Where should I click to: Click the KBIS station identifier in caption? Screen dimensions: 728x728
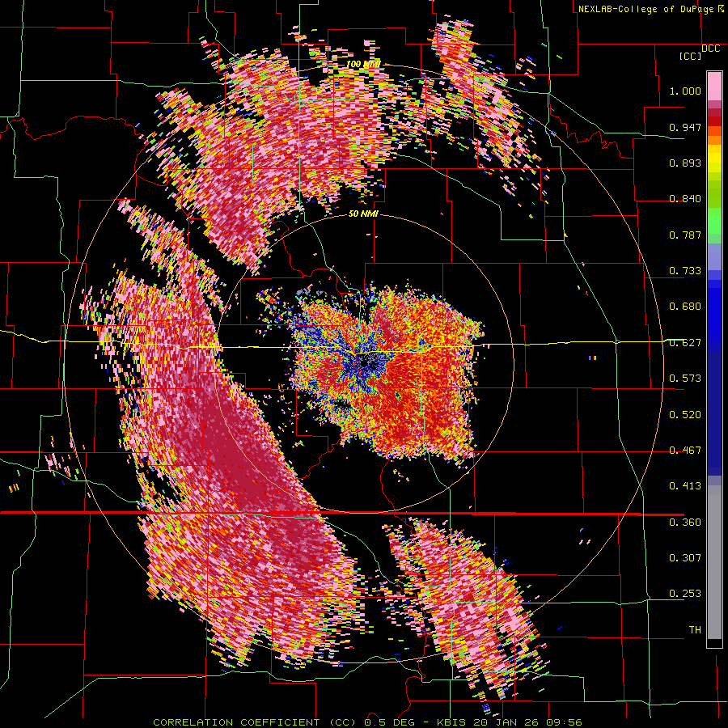451,722
